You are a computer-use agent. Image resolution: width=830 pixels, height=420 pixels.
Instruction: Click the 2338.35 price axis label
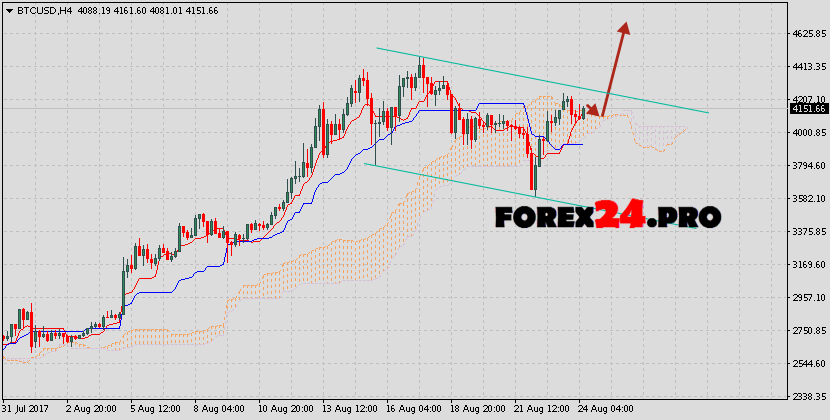[x=808, y=396]
